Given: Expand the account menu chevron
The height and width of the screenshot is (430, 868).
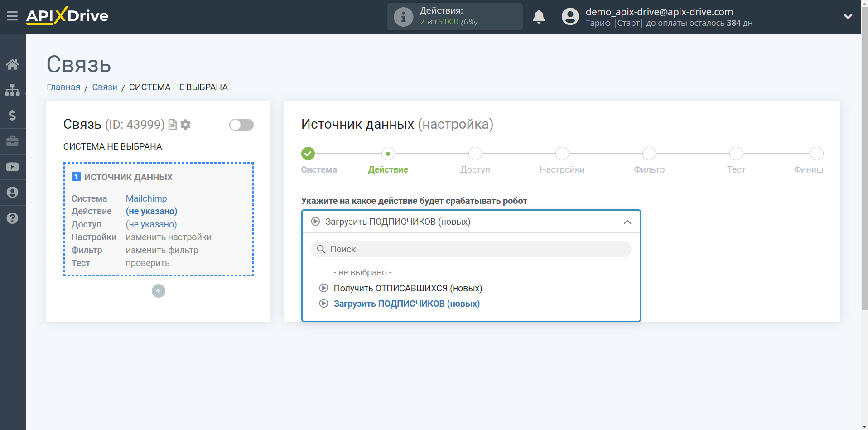Looking at the screenshot, I should point(848,17).
